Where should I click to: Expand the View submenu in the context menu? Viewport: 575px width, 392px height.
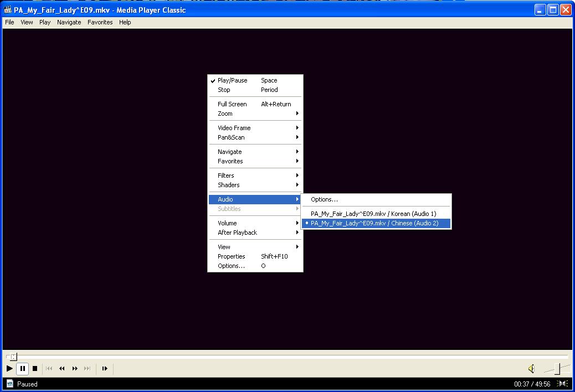point(255,247)
